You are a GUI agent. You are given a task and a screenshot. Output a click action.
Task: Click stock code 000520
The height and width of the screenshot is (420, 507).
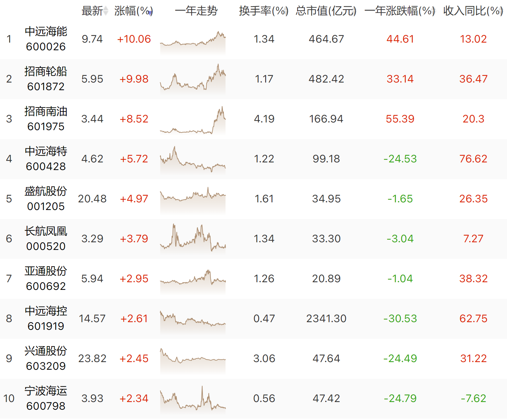pyautogui.click(x=46, y=246)
